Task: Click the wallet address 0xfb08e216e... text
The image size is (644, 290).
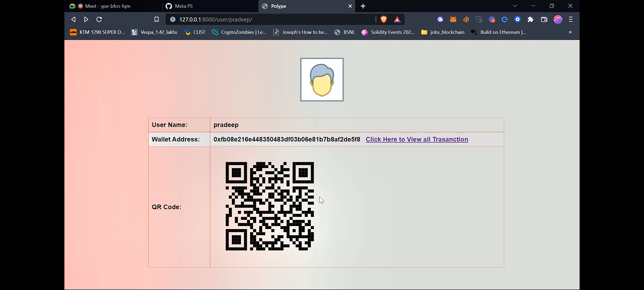Action: tap(287, 139)
